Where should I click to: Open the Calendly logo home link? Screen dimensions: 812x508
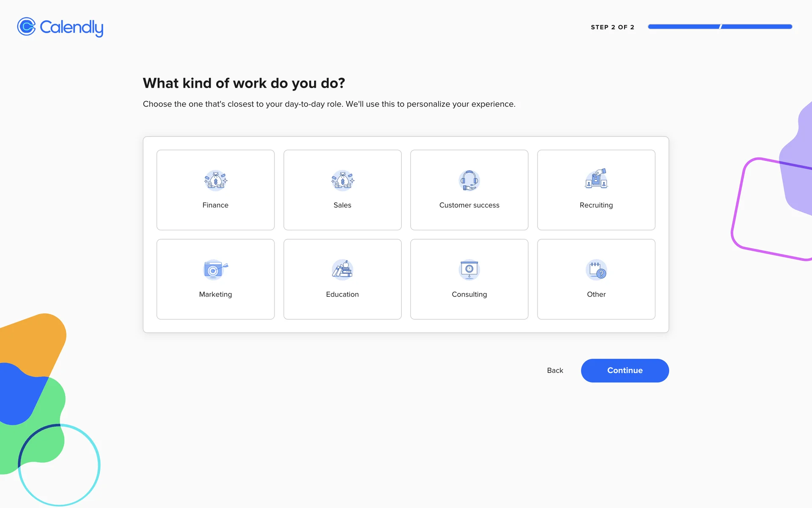click(x=60, y=27)
